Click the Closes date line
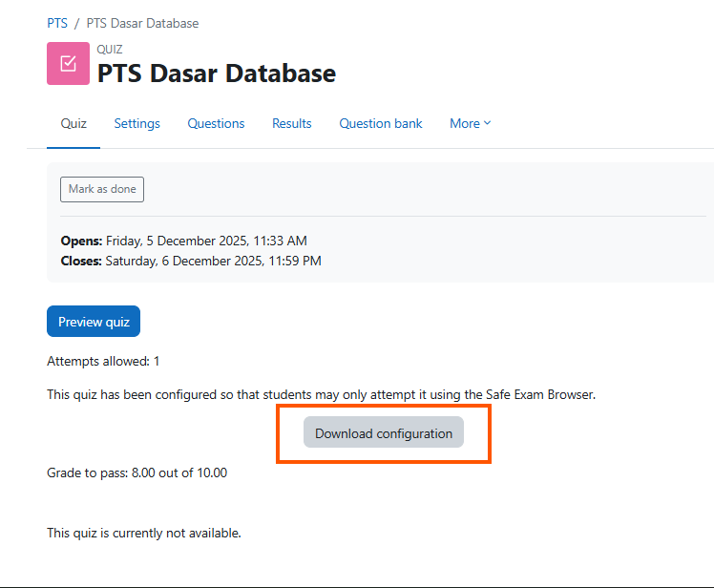714x588 pixels. tap(191, 261)
